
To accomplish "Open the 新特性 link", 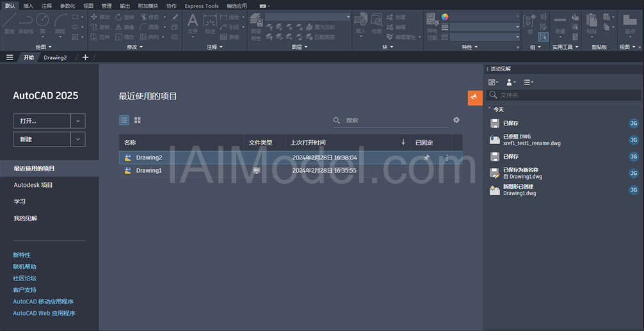I will tap(22, 255).
